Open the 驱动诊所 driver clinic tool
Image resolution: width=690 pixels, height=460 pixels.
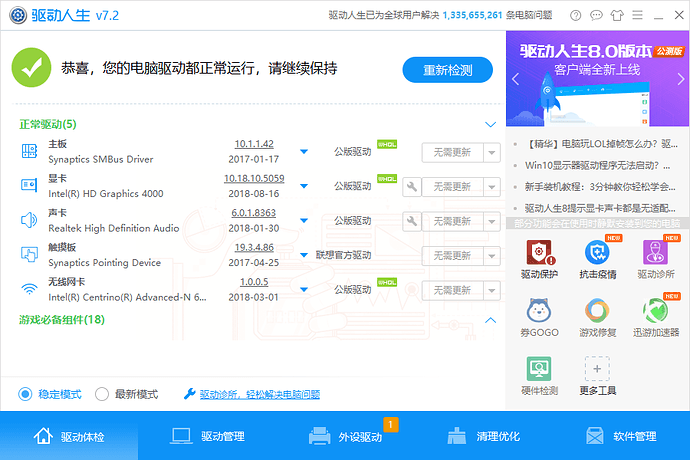656,260
